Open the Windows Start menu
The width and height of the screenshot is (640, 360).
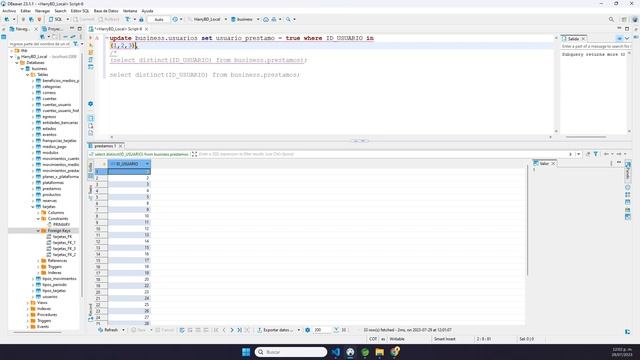[x=246, y=352]
